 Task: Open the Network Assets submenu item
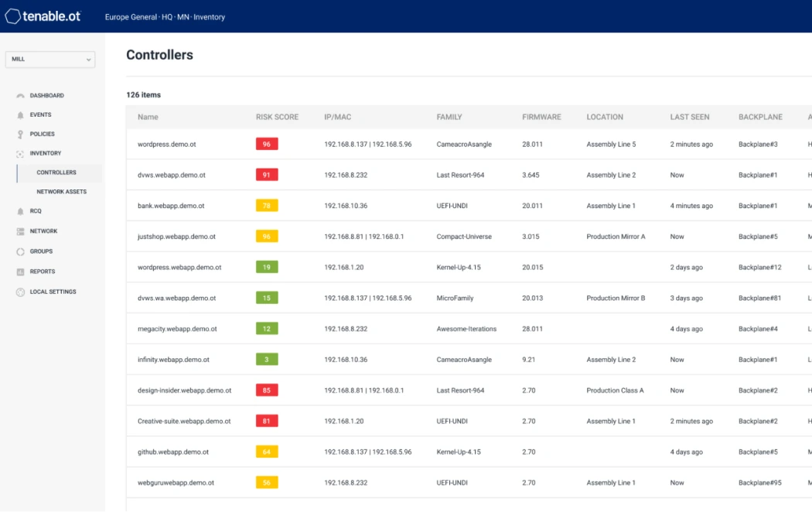(x=62, y=192)
